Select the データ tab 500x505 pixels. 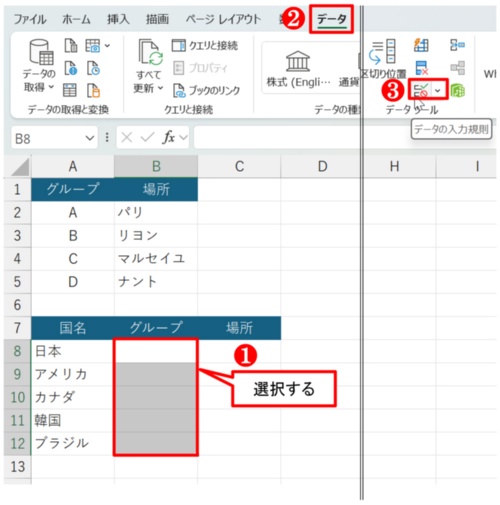tap(332, 19)
